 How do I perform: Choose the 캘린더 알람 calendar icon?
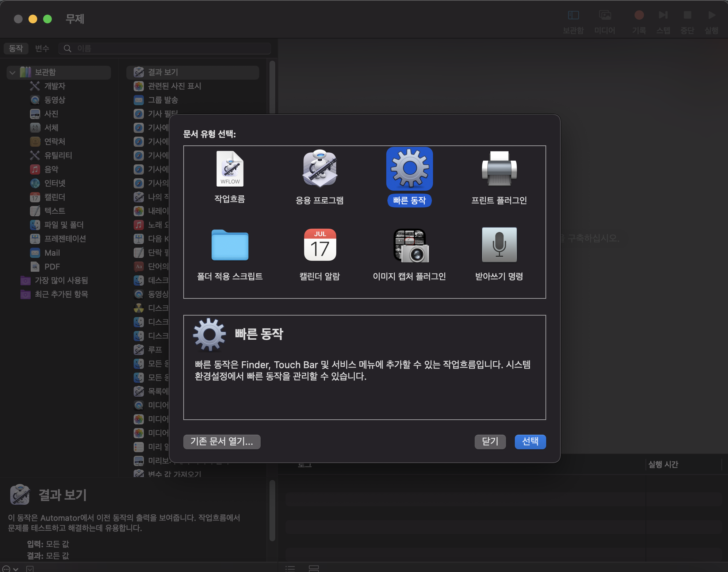click(319, 245)
